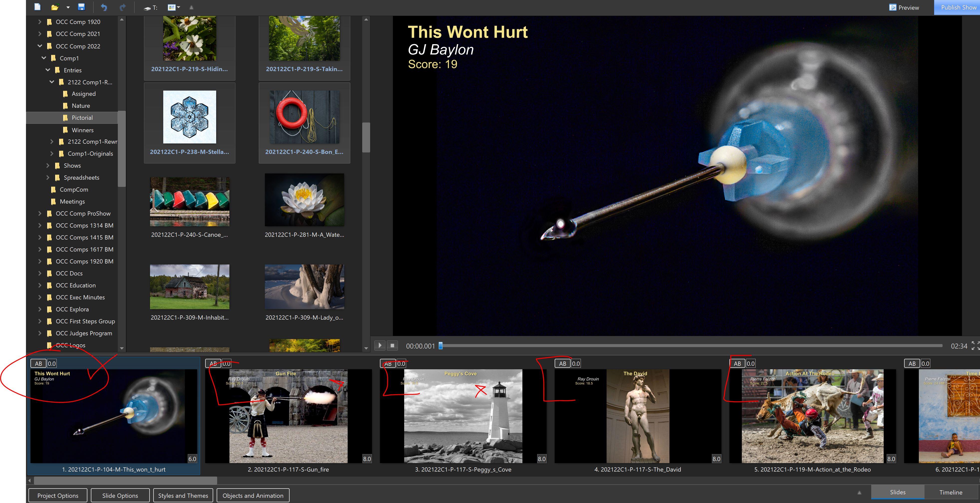Click the AB transition icon on slide 1
Viewport: 980px width, 503px height.
(x=38, y=364)
